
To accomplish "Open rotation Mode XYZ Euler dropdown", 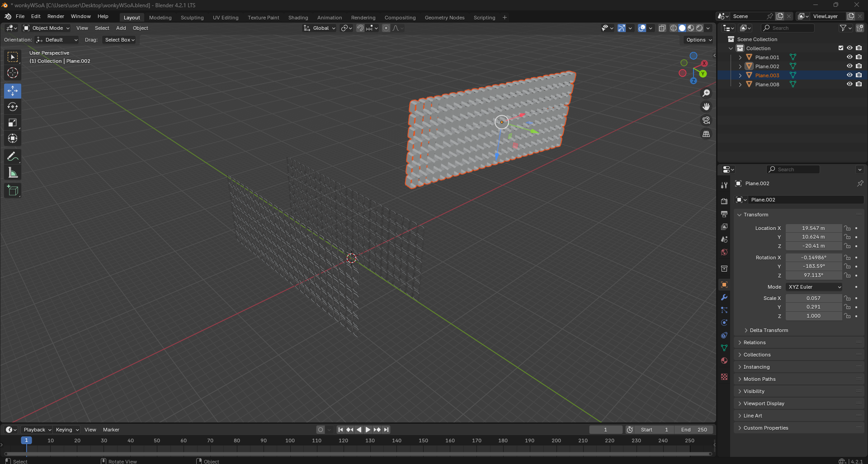I will click(x=814, y=287).
